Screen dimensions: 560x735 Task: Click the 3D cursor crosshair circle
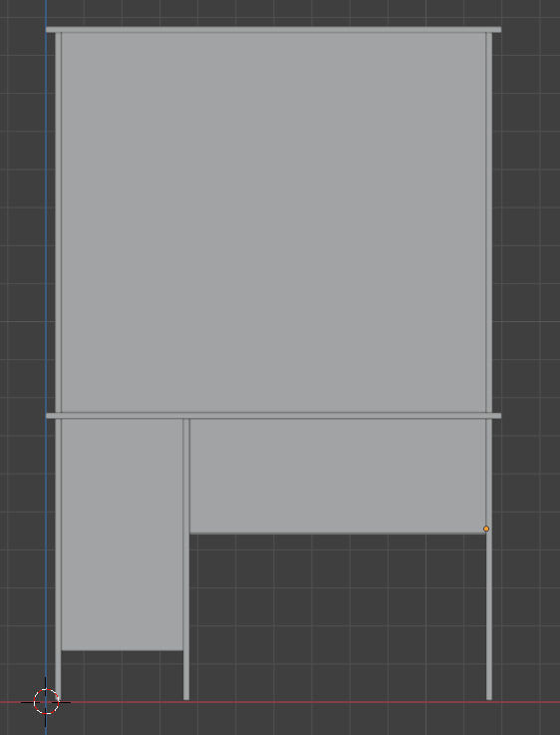tap(46, 702)
